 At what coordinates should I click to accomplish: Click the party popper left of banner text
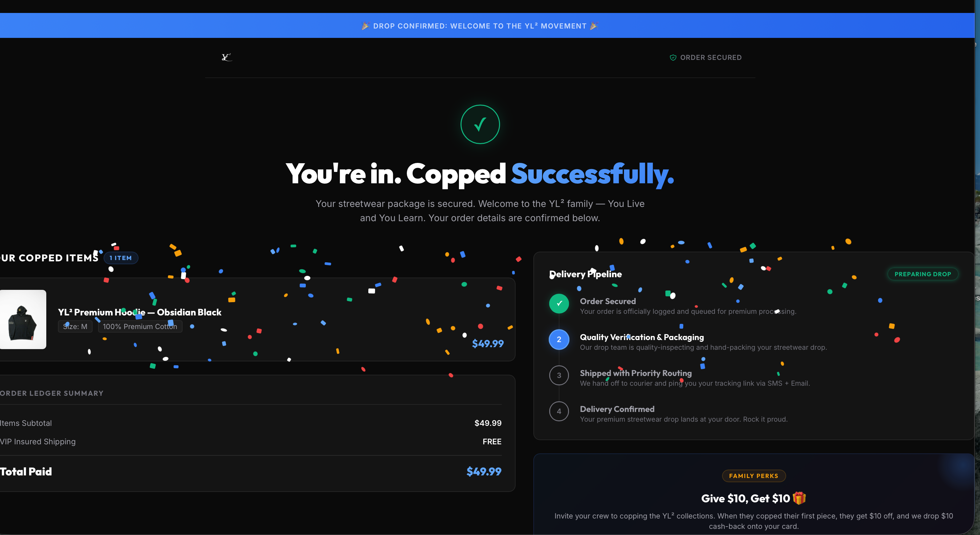coord(365,26)
